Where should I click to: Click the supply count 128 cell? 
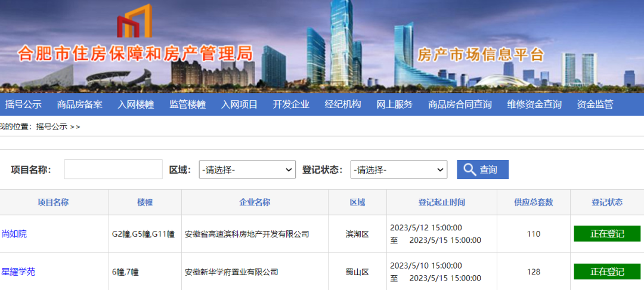[534, 272]
